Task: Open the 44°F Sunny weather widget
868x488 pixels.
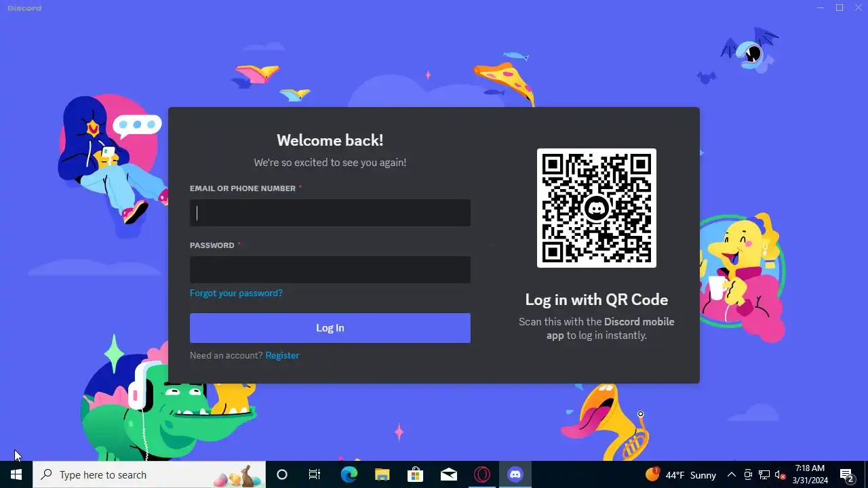Action: tap(681, 474)
